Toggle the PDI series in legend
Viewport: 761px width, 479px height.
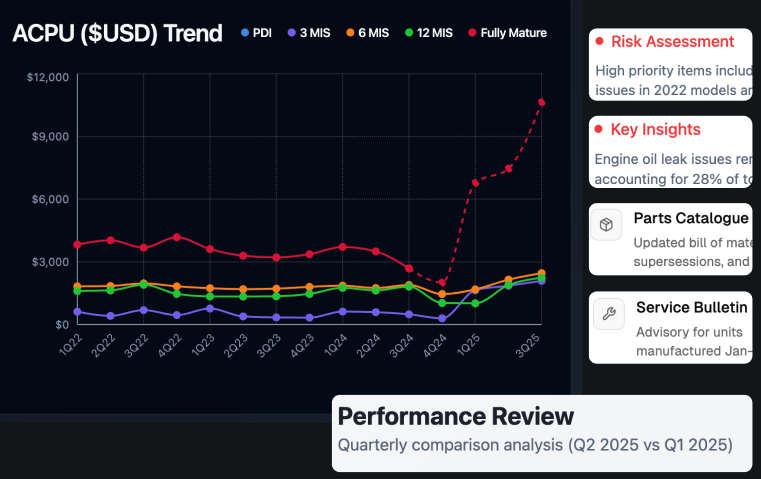pyautogui.click(x=257, y=33)
